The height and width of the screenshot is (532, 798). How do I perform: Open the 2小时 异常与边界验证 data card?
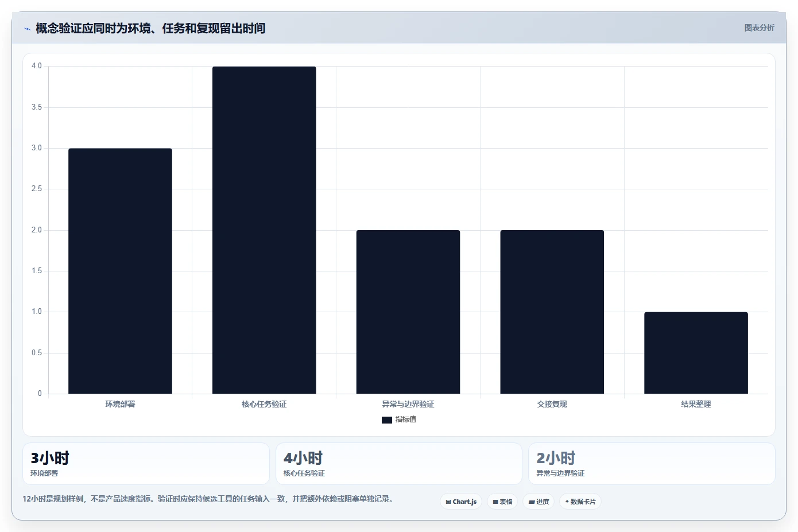click(x=652, y=464)
